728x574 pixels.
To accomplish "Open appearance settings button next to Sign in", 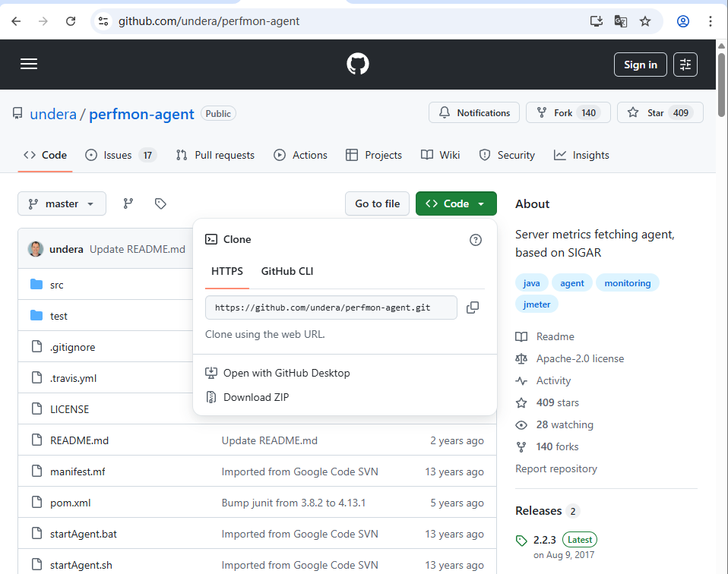I will pyautogui.click(x=685, y=65).
